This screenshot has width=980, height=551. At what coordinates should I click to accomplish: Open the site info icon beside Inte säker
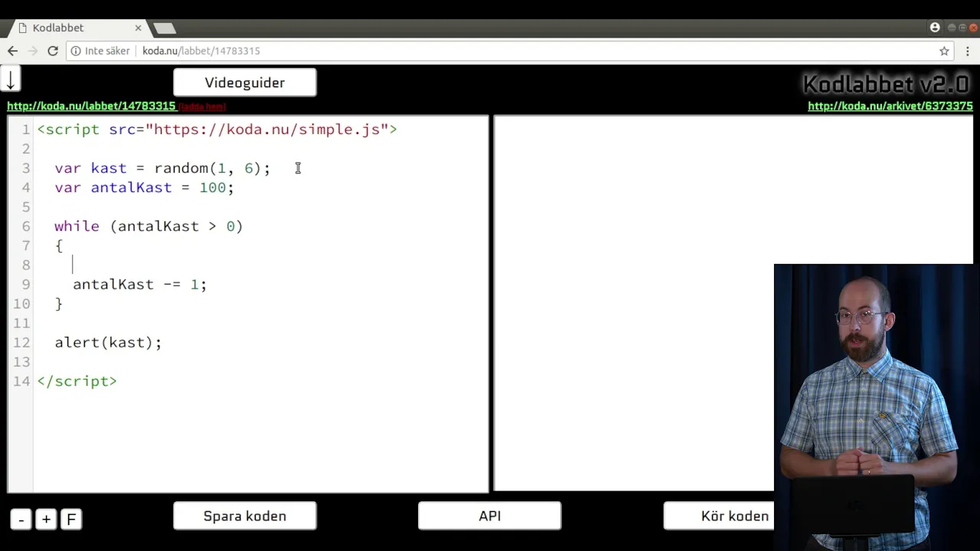[x=76, y=51]
